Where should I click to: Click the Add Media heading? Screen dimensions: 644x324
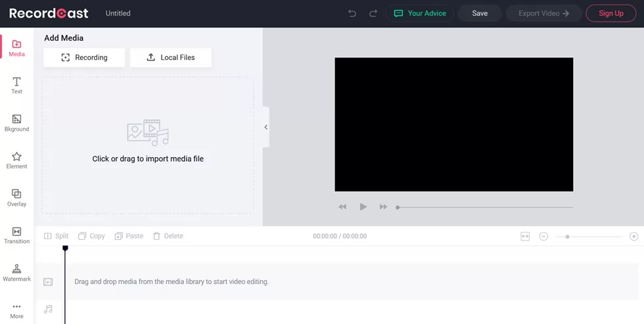[64, 37]
